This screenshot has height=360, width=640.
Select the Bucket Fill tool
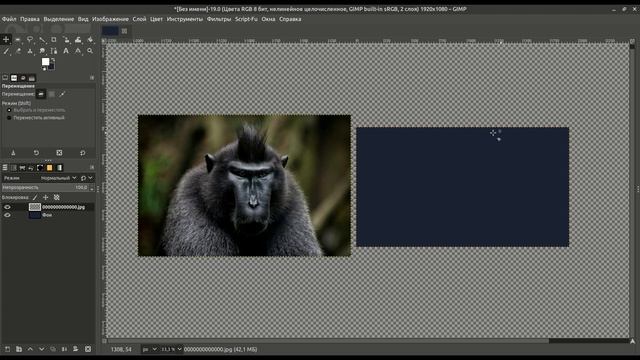(x=90, y=40)
